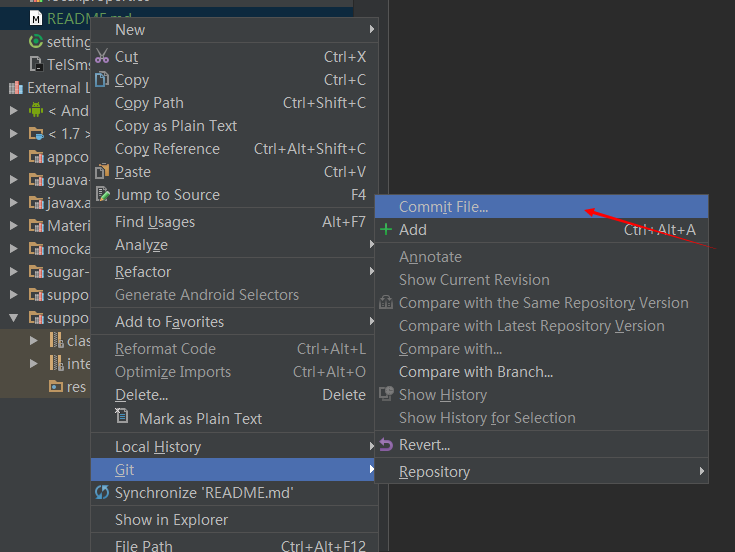Open the New submenu arrow
The width and height of the screenshot is (735, 552).
pyautogui.click(x=372, y=30)
